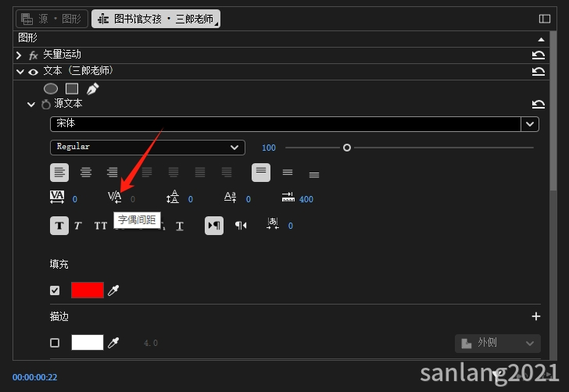Viewport: 569px width, 392px height.
Task: Pick fill color with the eyedropper
Action: pos(113,290)
